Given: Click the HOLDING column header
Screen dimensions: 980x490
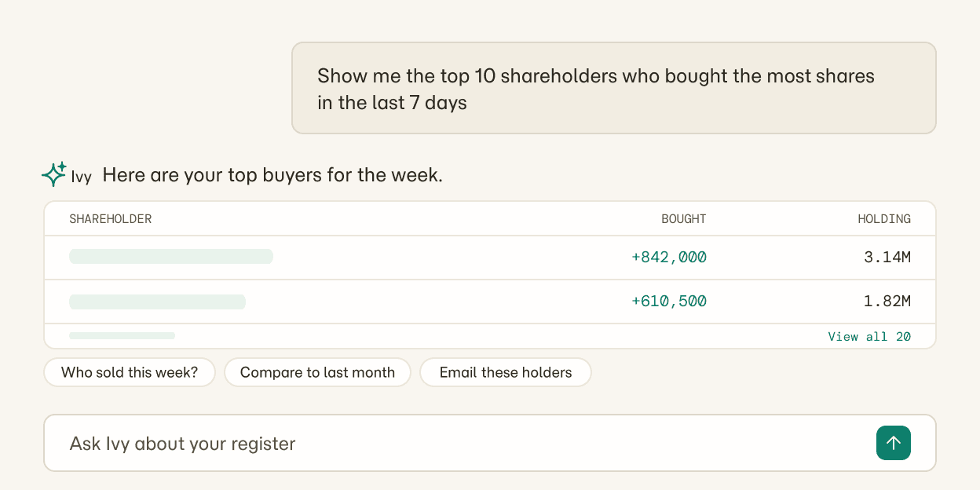Looking at the screenshot, I should point(884,219).
